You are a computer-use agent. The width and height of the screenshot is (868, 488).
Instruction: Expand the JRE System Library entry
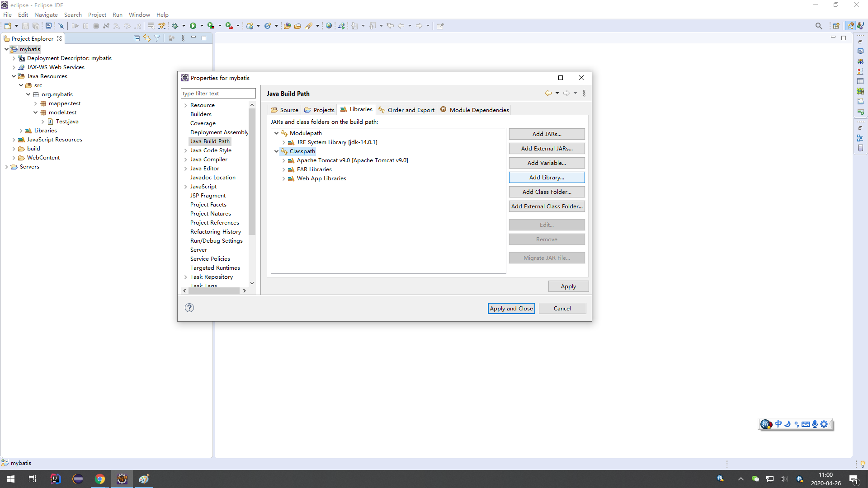pyautogui.click(x=284, y=142)
